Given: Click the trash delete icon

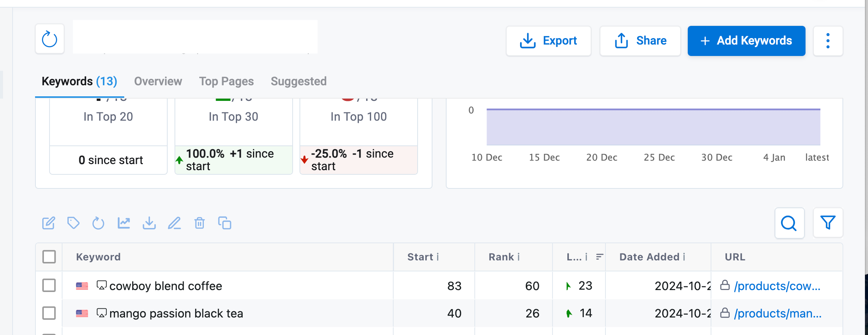Looking at the screenshot, I should pos(200,223).
